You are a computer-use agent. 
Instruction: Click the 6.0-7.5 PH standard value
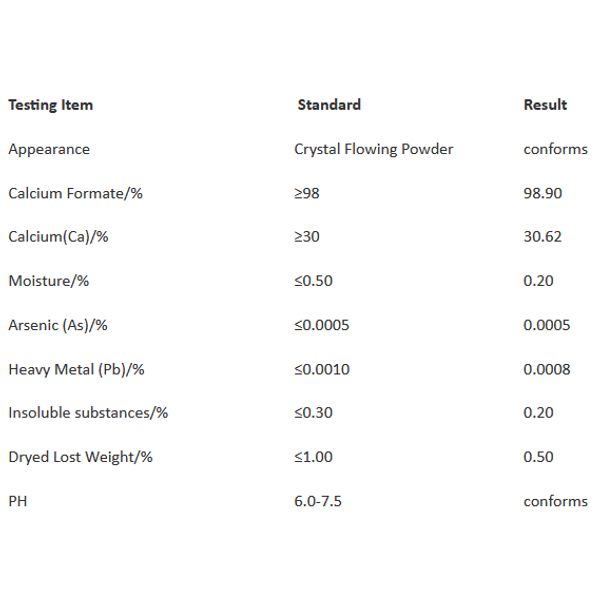318,501
